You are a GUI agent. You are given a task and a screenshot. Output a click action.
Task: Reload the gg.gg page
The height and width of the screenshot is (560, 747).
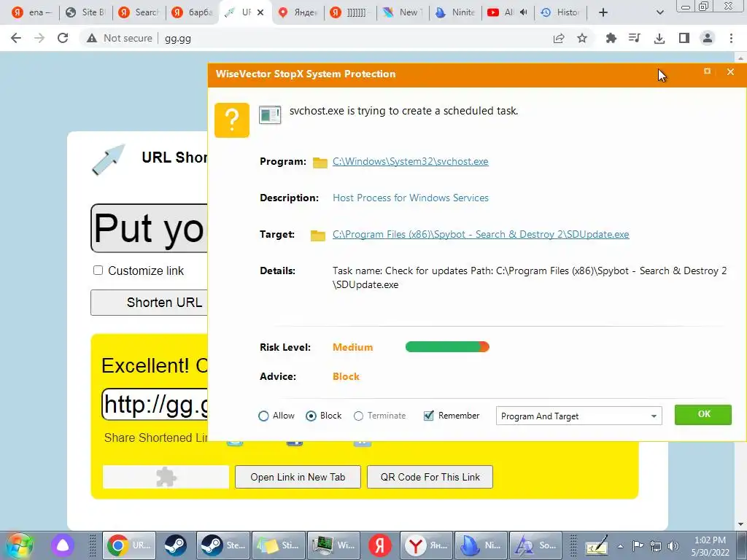click(x=63, y=38)
